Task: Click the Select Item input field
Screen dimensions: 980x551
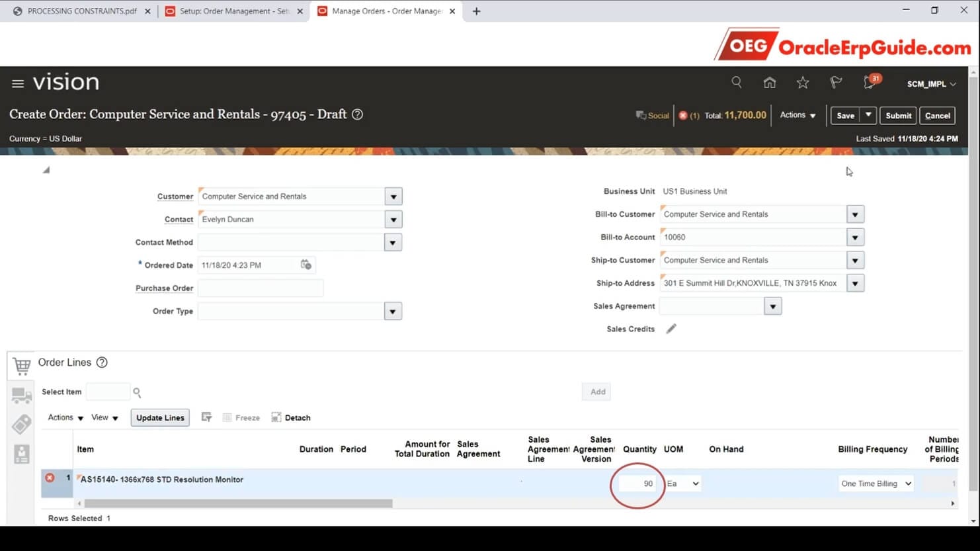Action: 108,392
